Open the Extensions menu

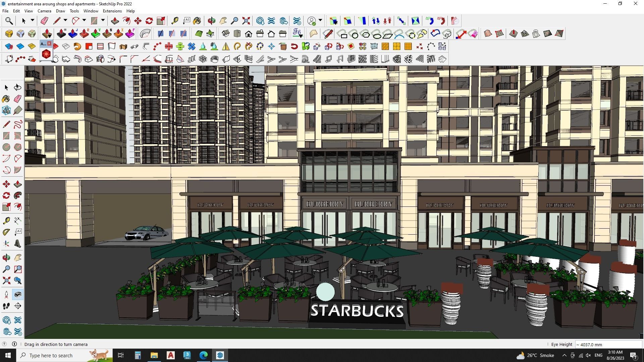click(112, 11)
